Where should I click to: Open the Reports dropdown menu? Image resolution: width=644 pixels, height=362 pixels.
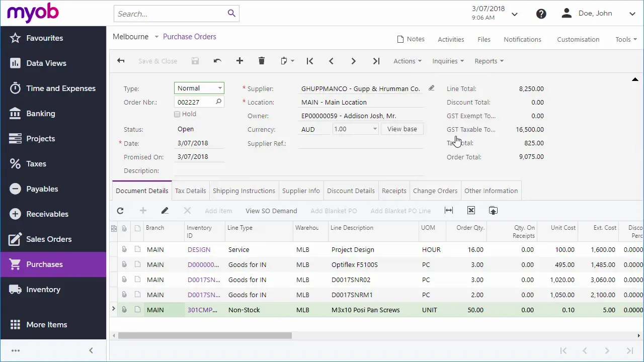click(x=489, y=61)
